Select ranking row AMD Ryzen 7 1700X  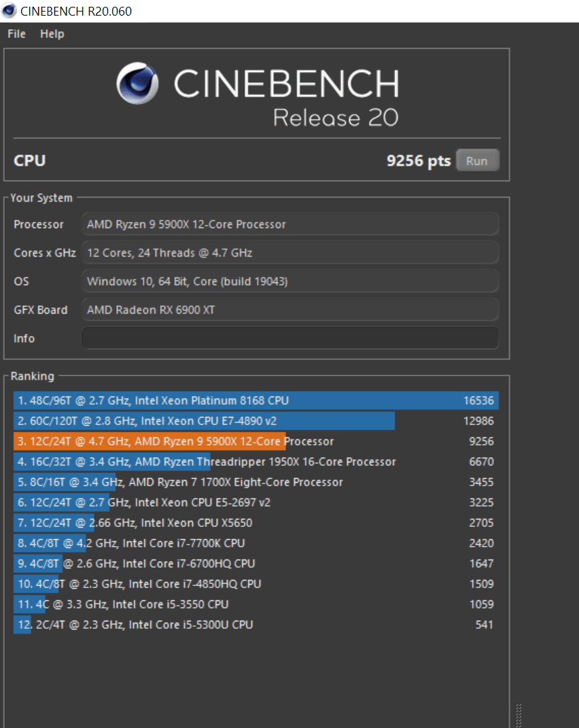(256, 482)
